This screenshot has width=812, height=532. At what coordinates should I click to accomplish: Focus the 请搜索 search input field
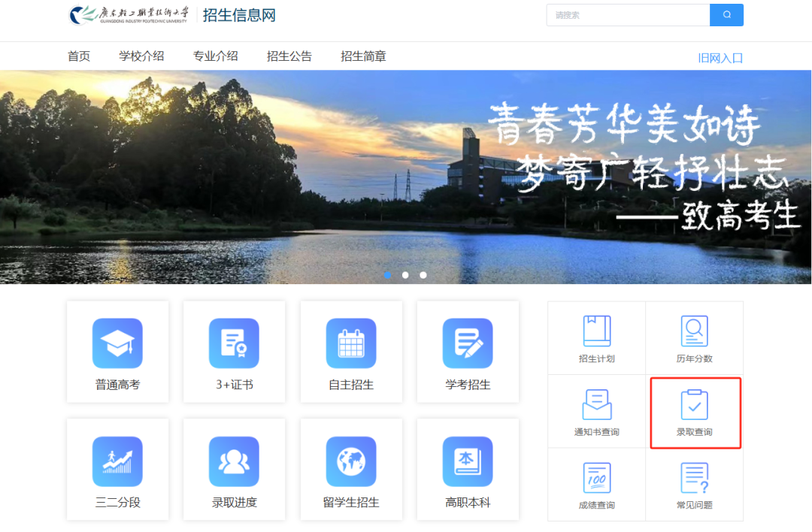(628, 15)
